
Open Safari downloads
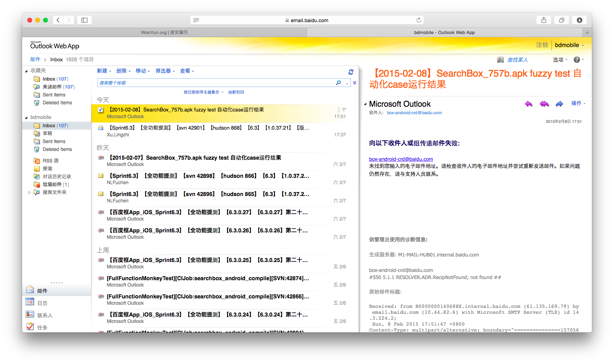(x=579, y=20)
